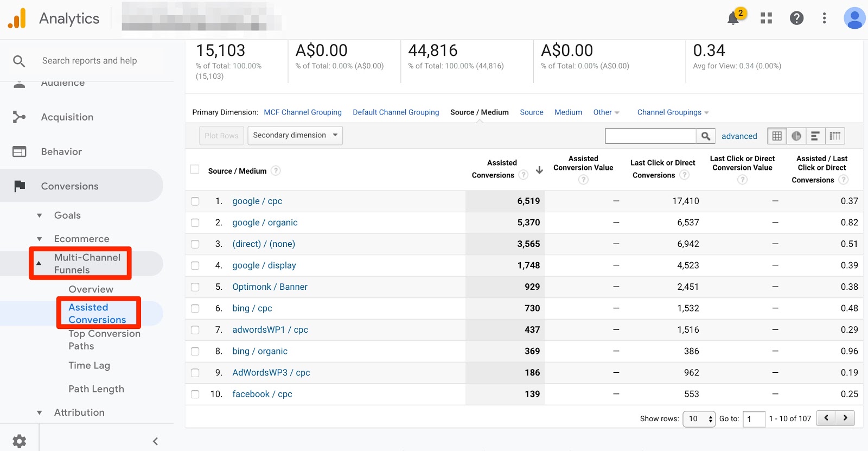868x451 pixels.
Task: Check the facebook / cpc row
Action: click(195, 395)
